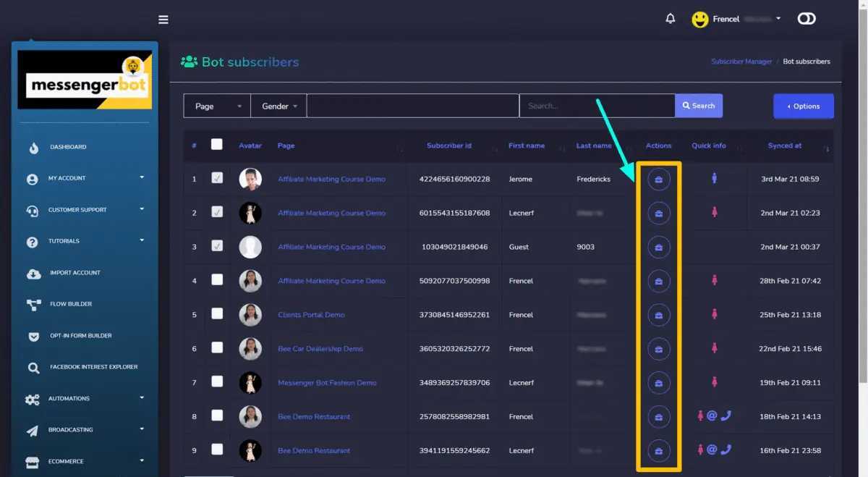Image resolution: width=868 pixels, height=477 pixels.
Task: Click the Options button
Action: point(804,106)
